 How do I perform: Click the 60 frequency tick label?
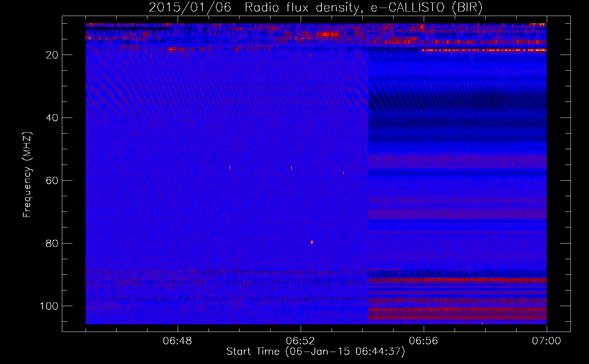[x=52, y=181]
